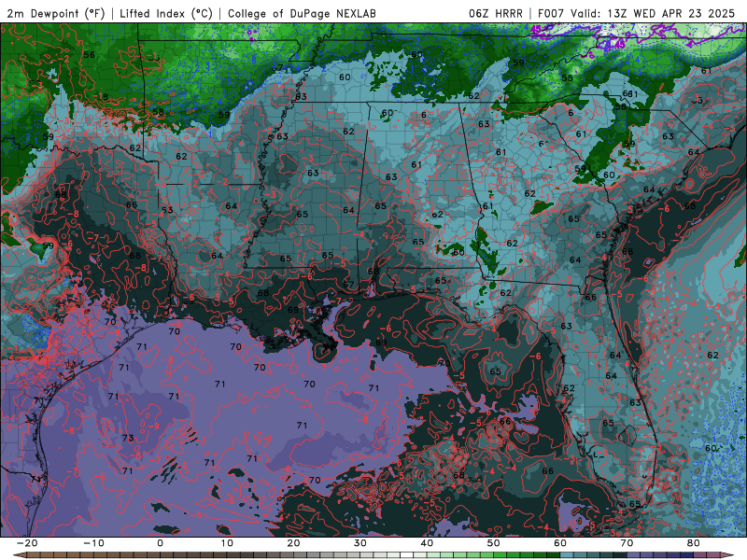Click the 80 label on the color scale
This screenshot has width=747, height=560.
694,543
